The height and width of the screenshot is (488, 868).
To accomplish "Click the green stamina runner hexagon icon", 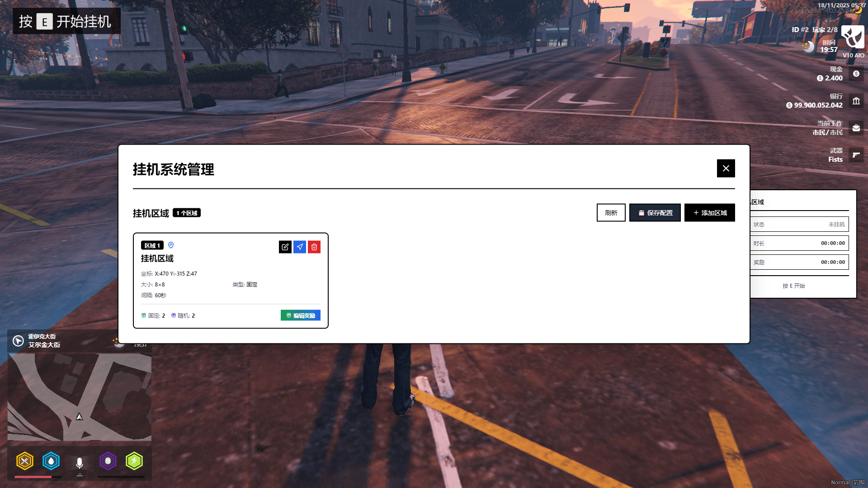I will [134, 461].
